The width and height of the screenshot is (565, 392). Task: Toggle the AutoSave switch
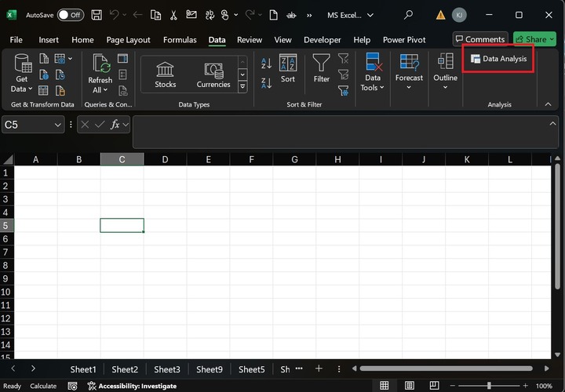coord(71,15)
